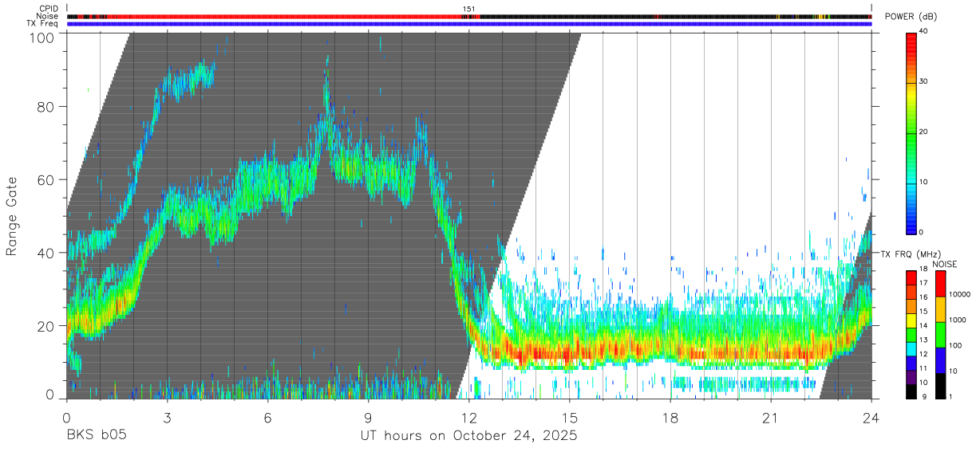Click the power colorbar tick label 30

pos(924,81)
